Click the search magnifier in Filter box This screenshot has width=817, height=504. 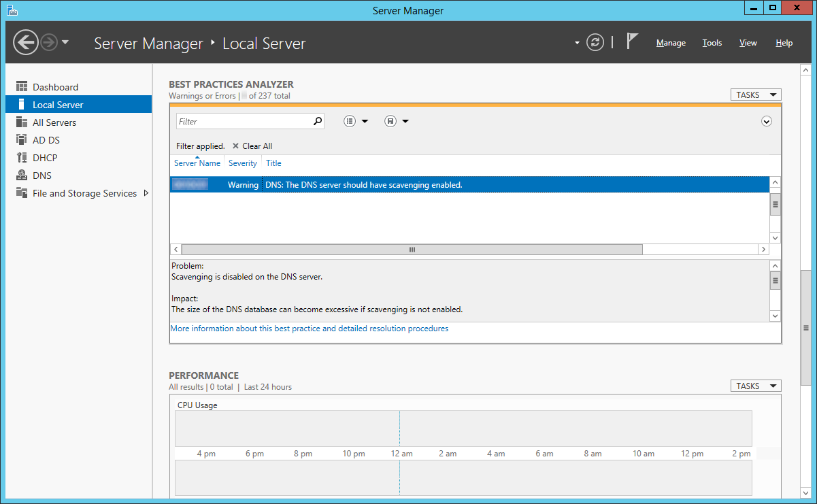coord(317,121)
